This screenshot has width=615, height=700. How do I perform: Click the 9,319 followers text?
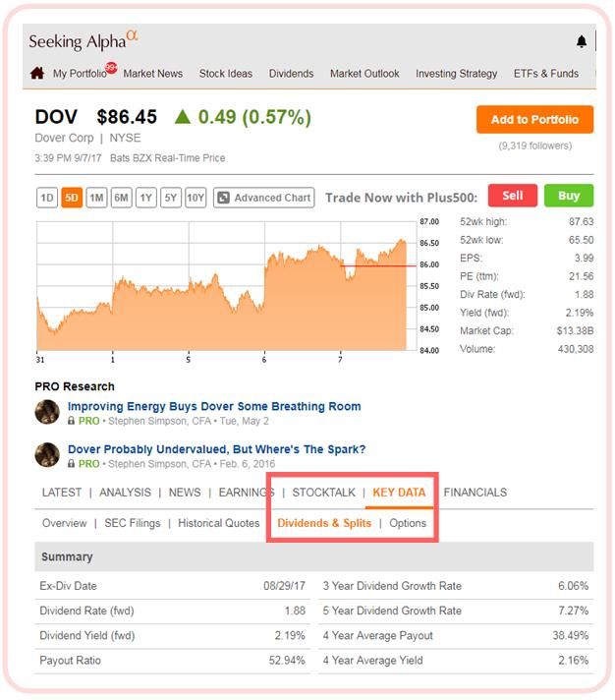[534, 146]
